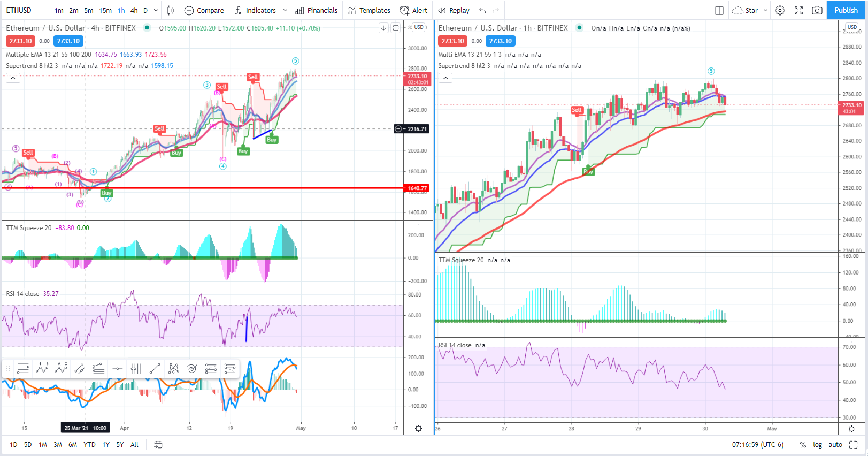This screenshot has width=868, height=456.
Task: Open chart settings gear in top toolbar
Action: click(x=780, y=10)
